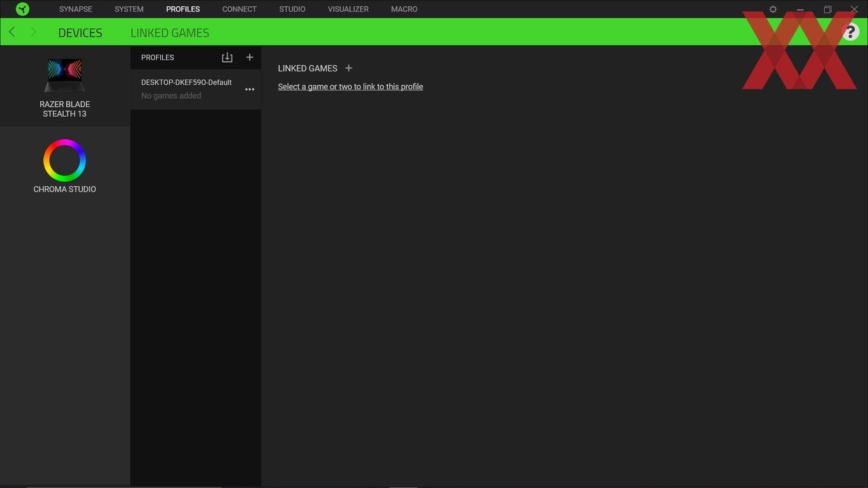Click the LINKED GAMES heading text

tap(308, 68)
